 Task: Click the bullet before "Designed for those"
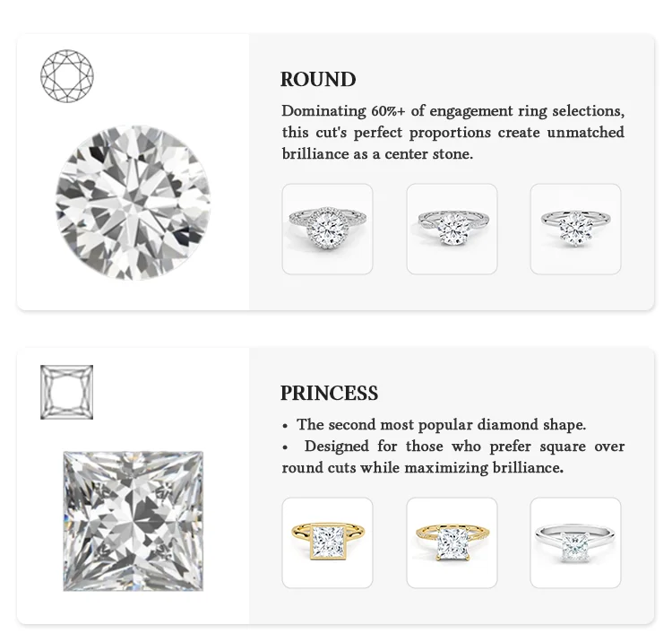tap(285, 447)
